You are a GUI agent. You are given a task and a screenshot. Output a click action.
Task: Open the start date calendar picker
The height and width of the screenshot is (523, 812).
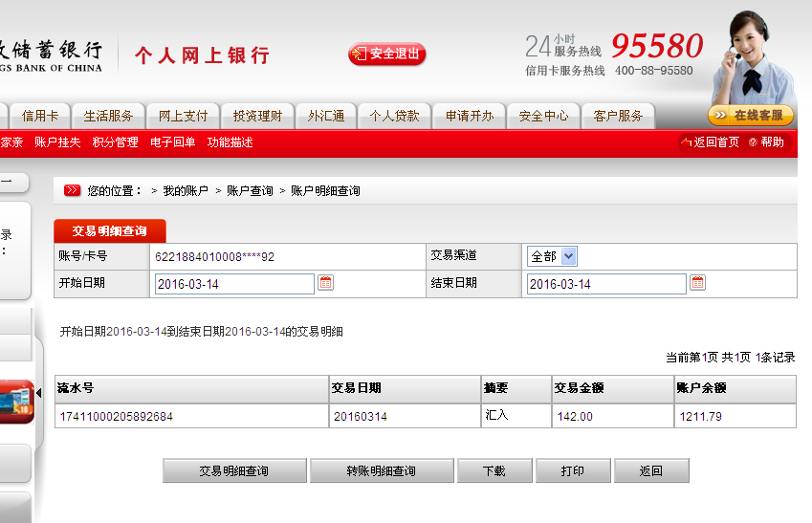coord(325,283)
